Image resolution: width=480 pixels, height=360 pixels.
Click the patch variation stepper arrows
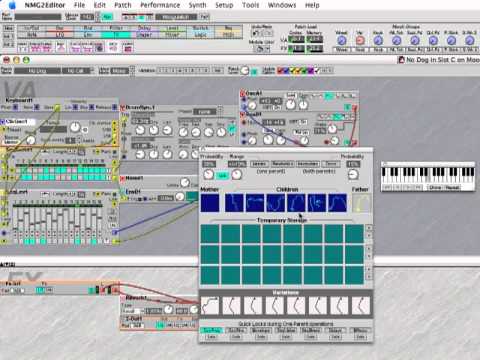132,71
